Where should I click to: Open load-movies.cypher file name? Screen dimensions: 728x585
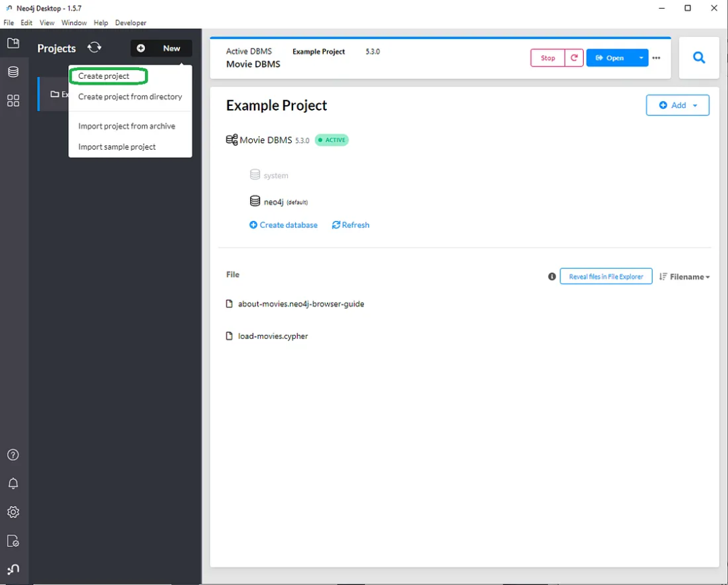pyautogui.click(x=273, y=336)
